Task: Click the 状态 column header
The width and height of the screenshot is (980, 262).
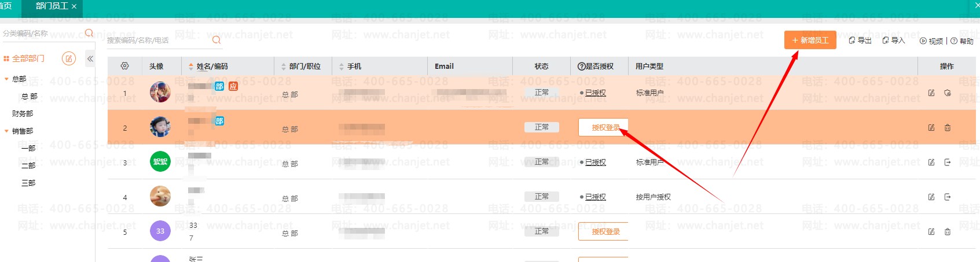Action: coord(541,67)
